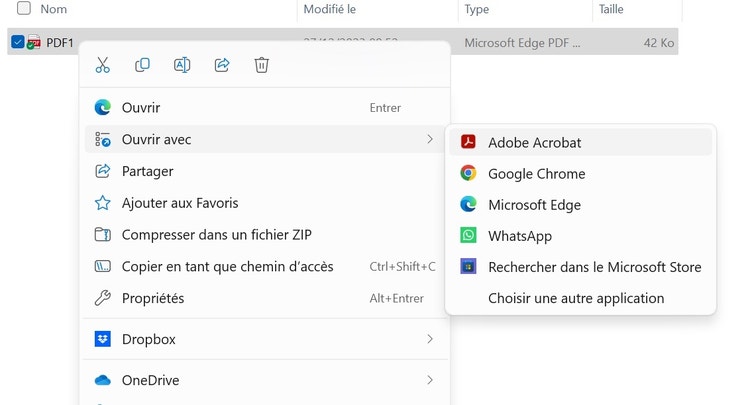Viewport: 750px width, 405px height.
Task: Click Choisir une autre application
Action: (575, 298)
